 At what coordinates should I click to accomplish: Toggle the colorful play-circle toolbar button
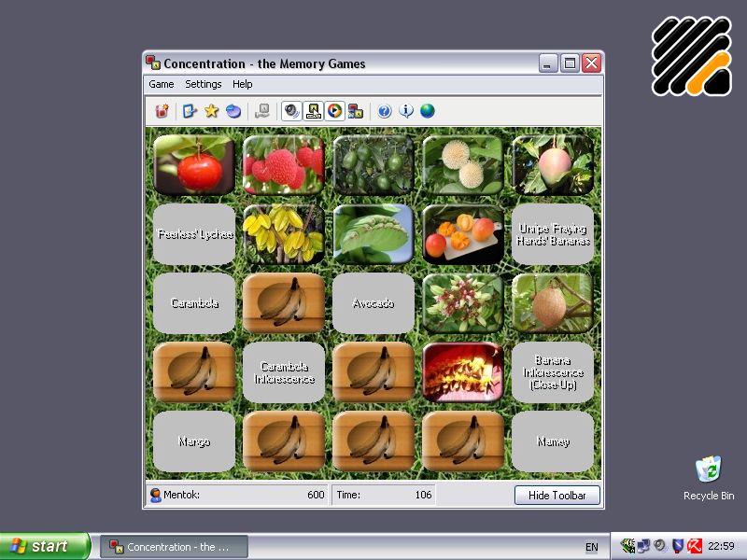(333, 111)
